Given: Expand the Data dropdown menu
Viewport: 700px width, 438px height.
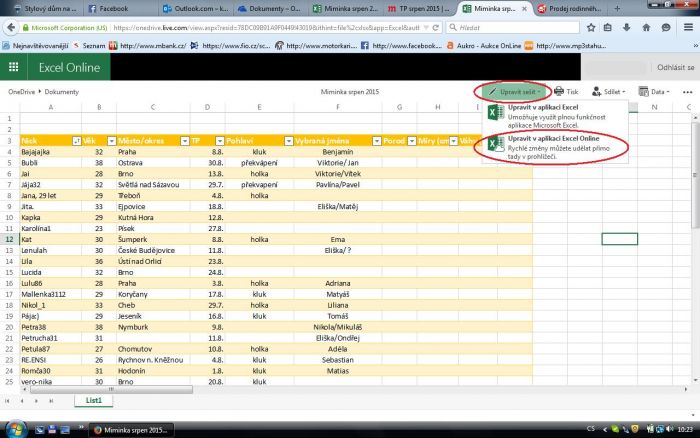Looking at the screenshot, I should coord(656,91).
